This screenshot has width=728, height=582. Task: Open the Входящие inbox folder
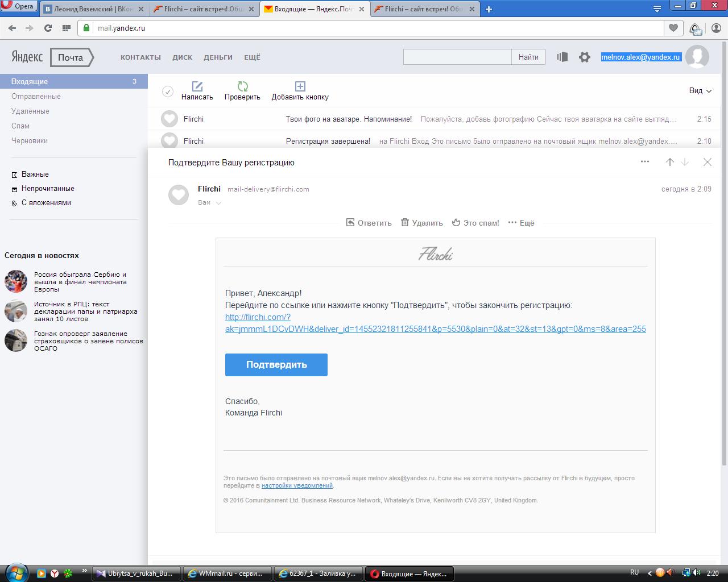click(x=74, y=81)
